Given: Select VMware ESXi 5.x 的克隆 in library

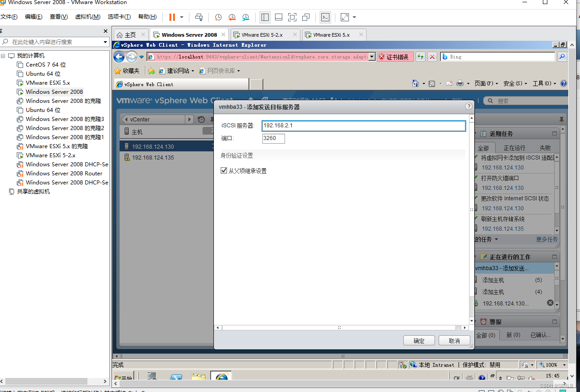Looking at the screenshot, I should coord(57,146).
